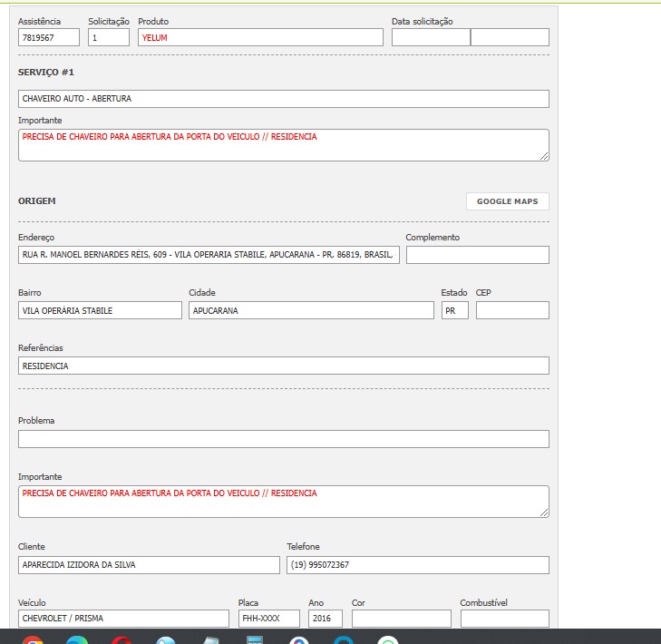The width and height of the screenshot is (661, 644).
Task: Focus the empty Problema field
Action: pyautogui.click(x=283, y=439)
